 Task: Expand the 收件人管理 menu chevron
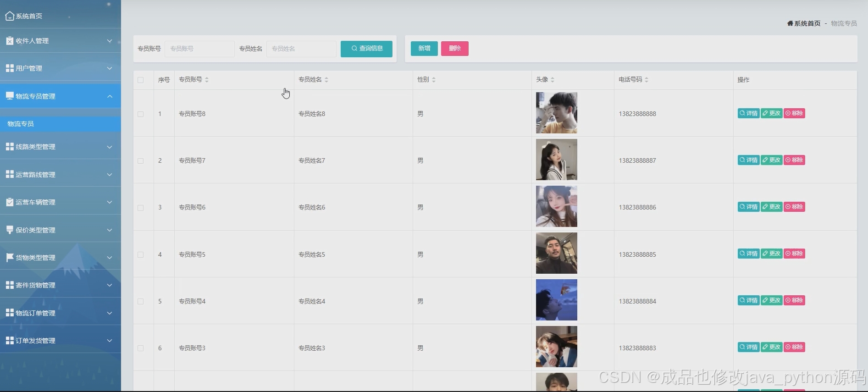tap(110, 41)
